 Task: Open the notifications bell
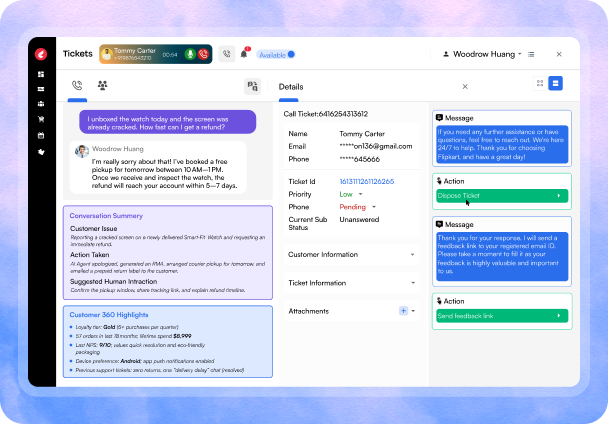pyautogui.click(x=244, y=54)
